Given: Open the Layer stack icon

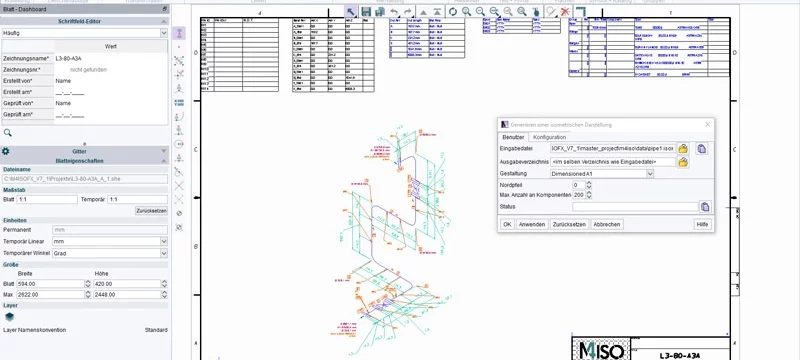Looking at the screenshot, I should tap(9, 317).
